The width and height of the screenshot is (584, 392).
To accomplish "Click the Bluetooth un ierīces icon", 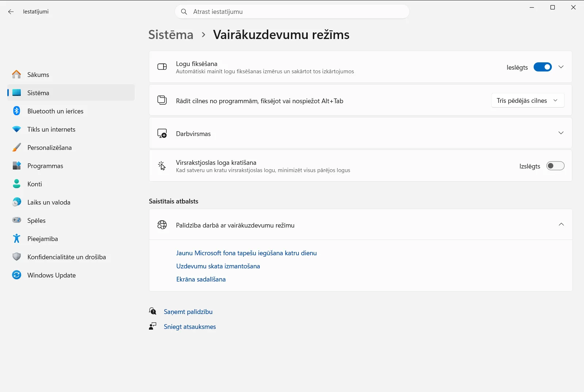I will (x=16, y=111).
